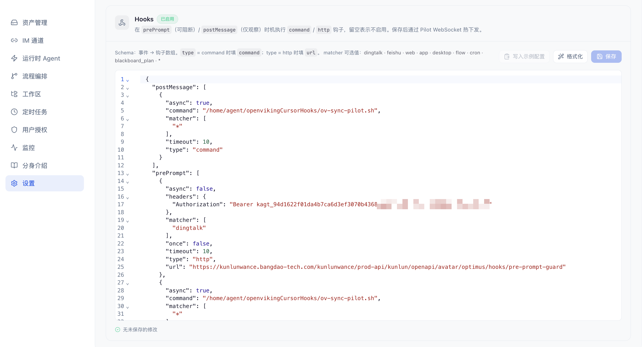Click the 已启用 status badge
644x347 pixels.
(167, 19)
